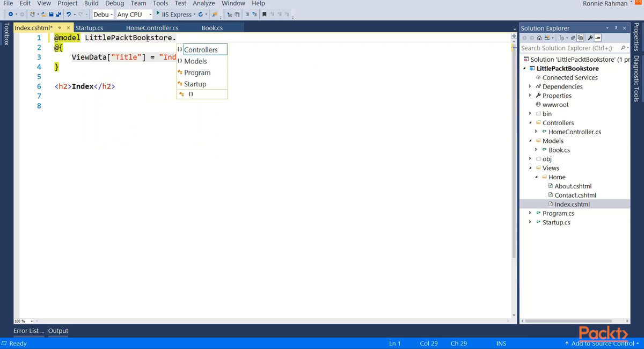Viewport: 644px width, 349px height.
Task: Click the Collapse All icon in Solution Explorer
Action: pyautogui.click(x=573, y=38)
